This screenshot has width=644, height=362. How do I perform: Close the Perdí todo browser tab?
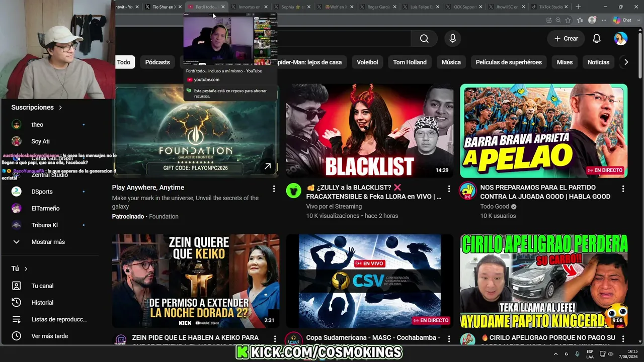(x=223, y=7)
